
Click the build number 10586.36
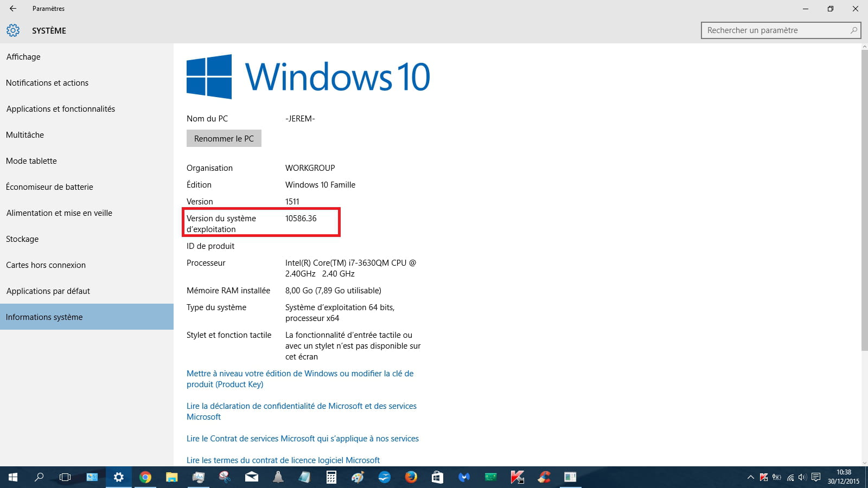tap(301, 218)
